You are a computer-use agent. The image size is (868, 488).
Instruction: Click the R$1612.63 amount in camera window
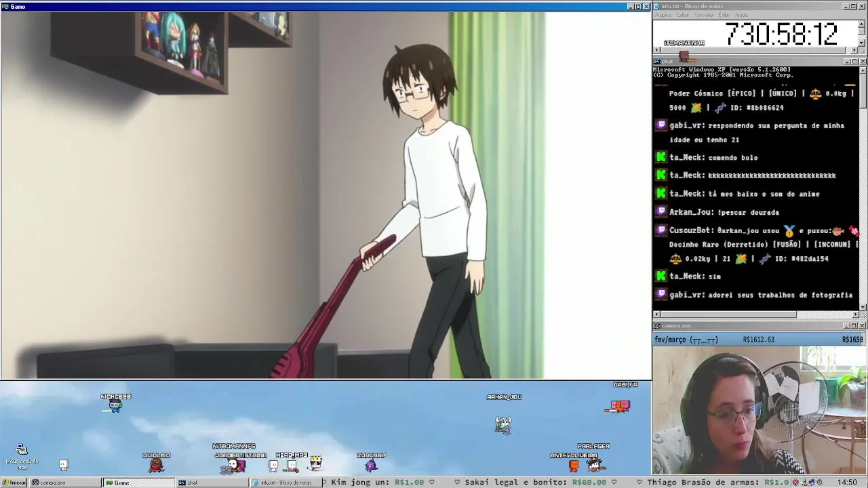pos(758,340)
